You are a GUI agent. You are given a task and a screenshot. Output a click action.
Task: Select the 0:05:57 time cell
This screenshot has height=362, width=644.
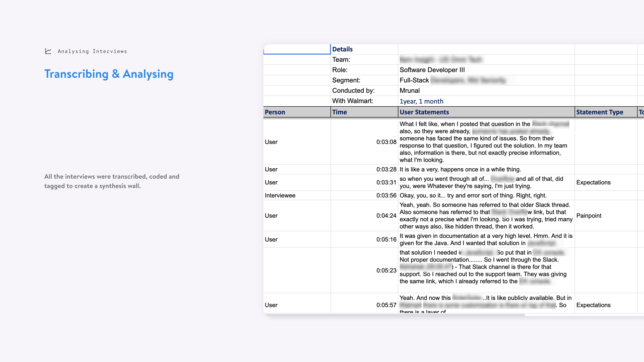[x=364, y=303]
